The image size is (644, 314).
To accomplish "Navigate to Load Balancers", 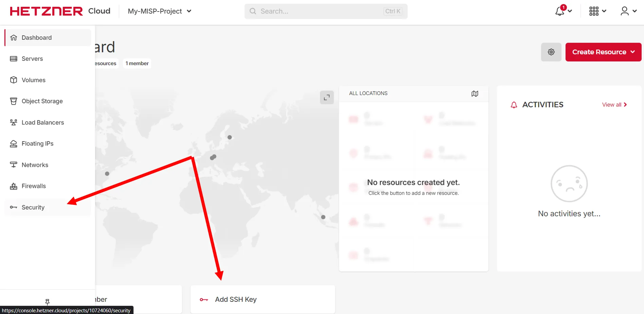I will coord(43,122).
